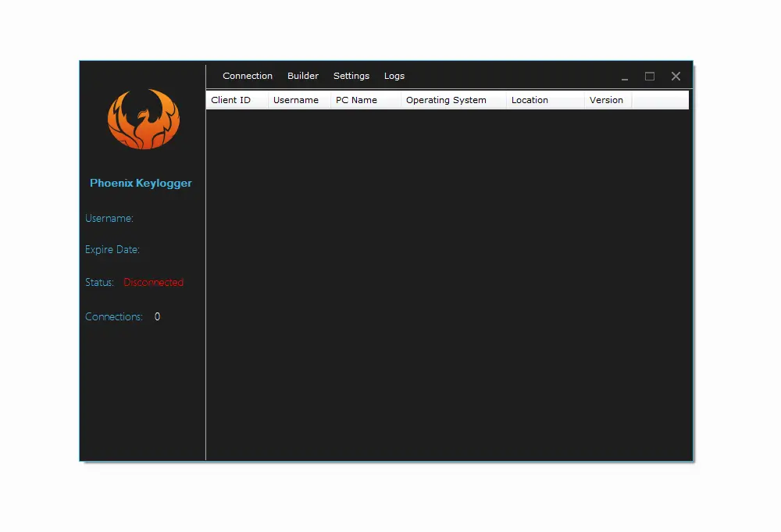This screenshot has width=781, height=532.
Task: Minimize the Phoenix Keylogger window
Action: pyautogui.click(x=624, y=77)
